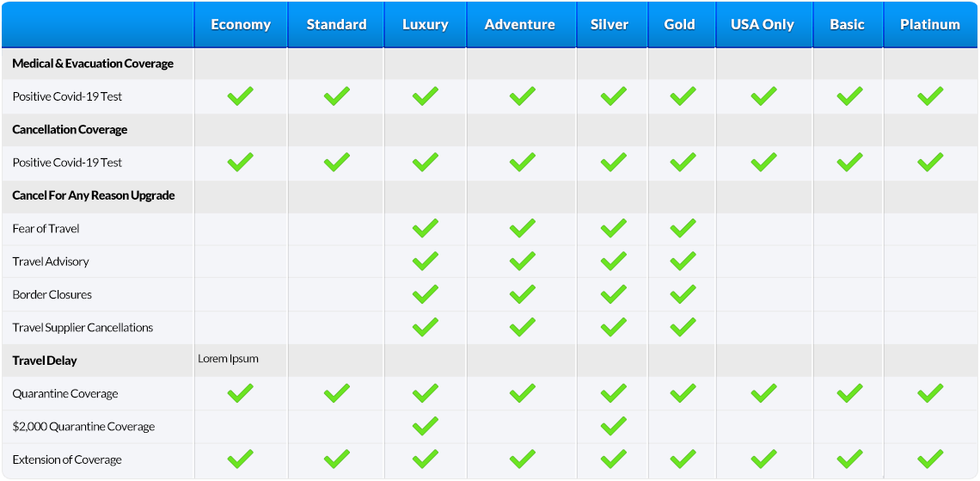Viewport: 980px width, 481px height.
Task: Click Platinum checkmark for Extension of Coverage
Action: (x=930, y=459)
